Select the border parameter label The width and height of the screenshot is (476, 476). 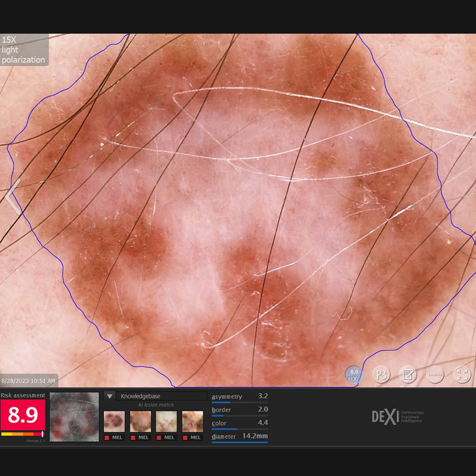[x=221, y=410]
